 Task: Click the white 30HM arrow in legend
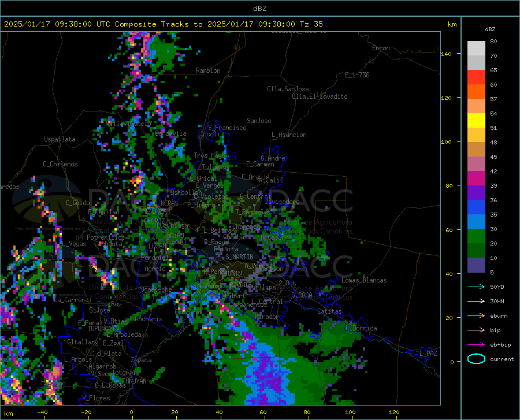[x=476, y=302]
